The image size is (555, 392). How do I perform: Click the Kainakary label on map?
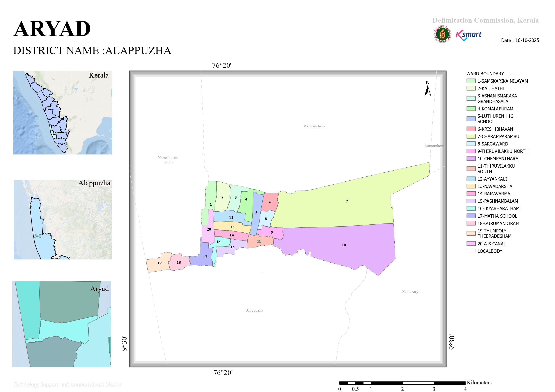[x=410, y=292]
